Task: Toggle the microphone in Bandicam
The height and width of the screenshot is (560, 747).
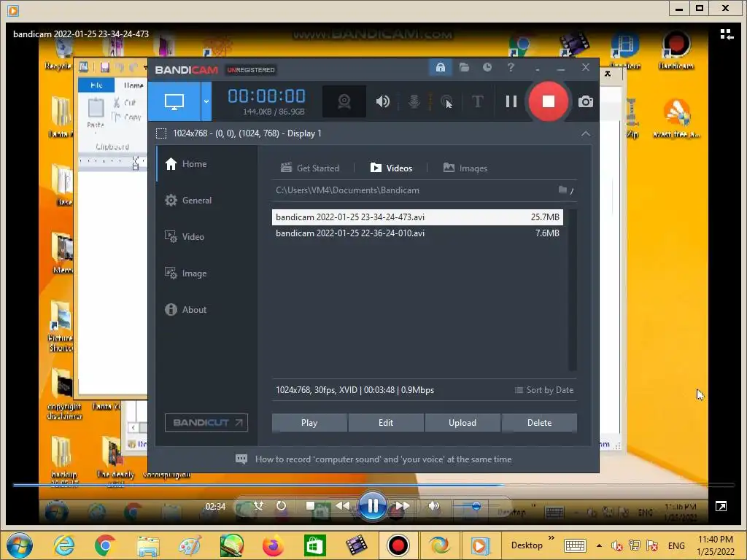Action: 414,101
